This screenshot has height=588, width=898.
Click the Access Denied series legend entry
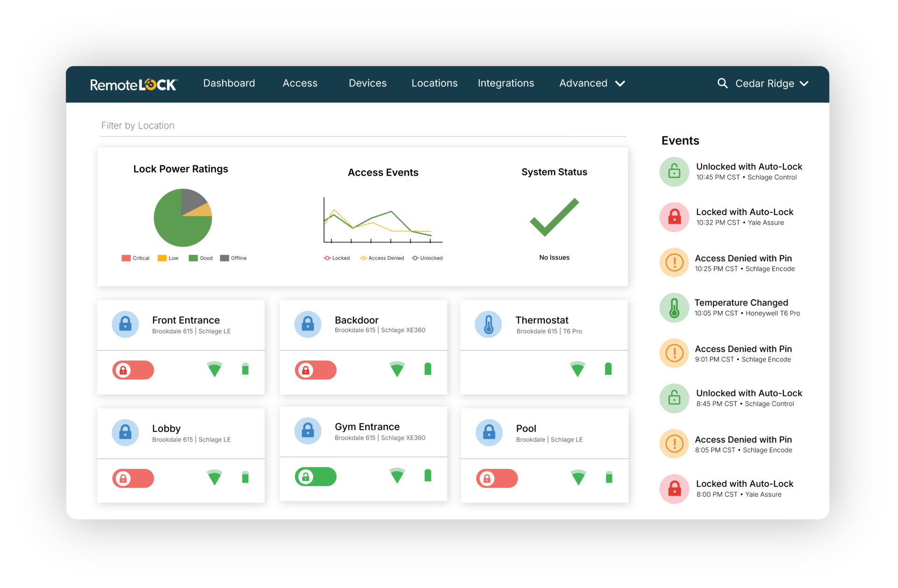pyautogui.click(x=382, y=258)
